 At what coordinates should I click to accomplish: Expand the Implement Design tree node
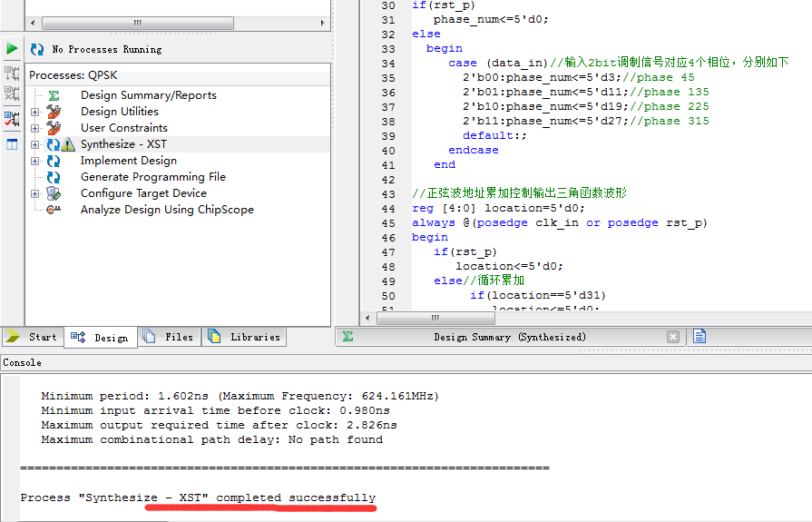[34, 162]
